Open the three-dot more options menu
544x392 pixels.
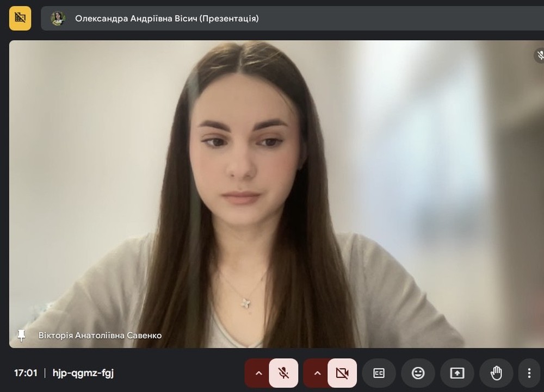529,373
